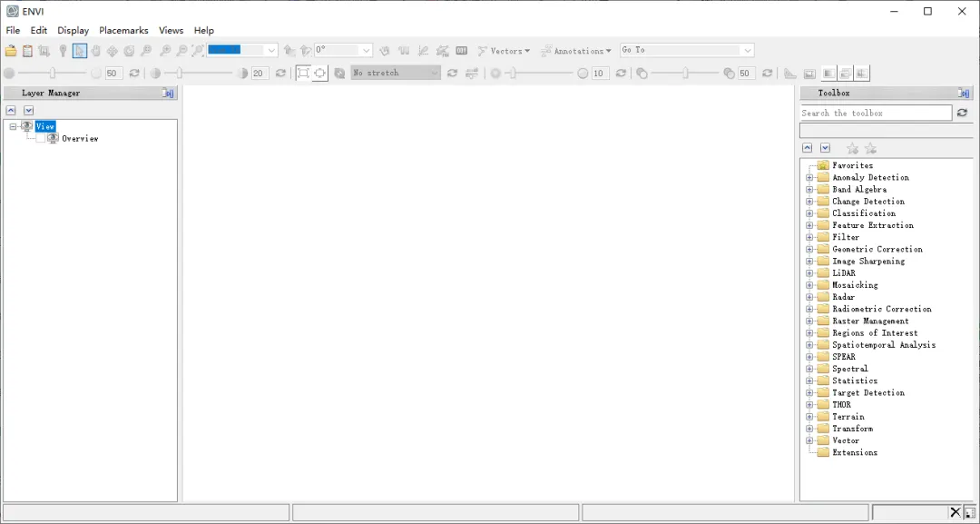This screenshot has height=524, width=980.
Task: Detach the Toolbox panel icon
Action: tap(964, 94)
